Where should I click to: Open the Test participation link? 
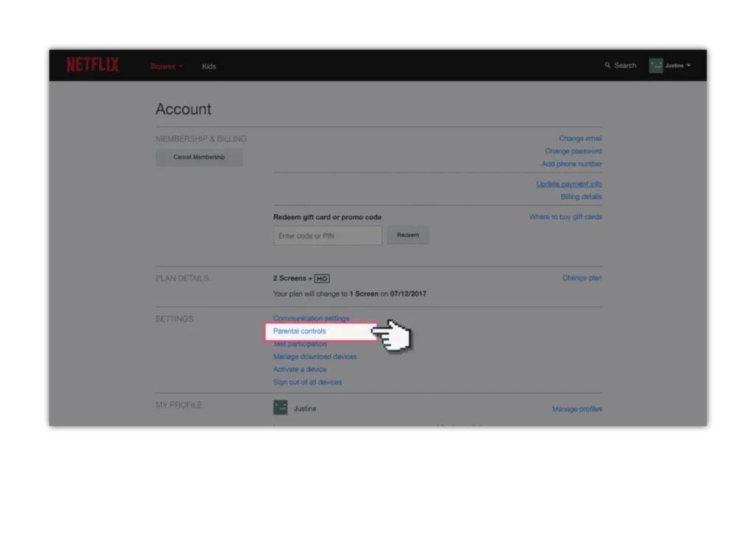300,344
